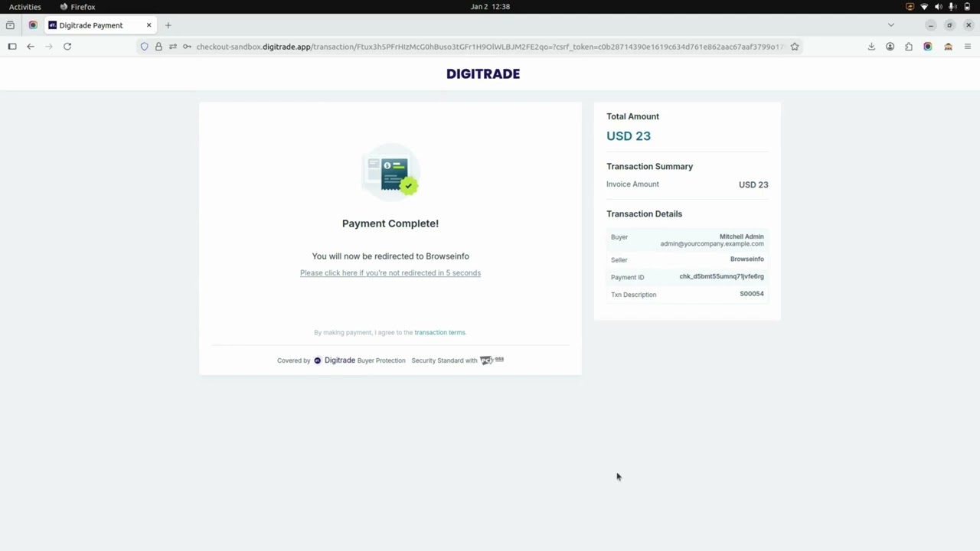Click the 'Transaction Details' heading

[644, 214]
